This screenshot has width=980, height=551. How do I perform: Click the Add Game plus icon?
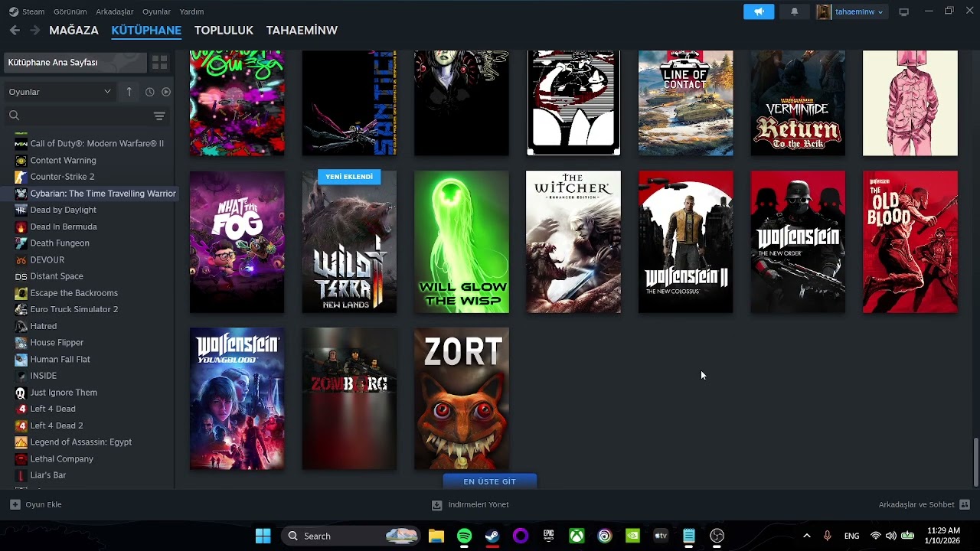point(15,504)
